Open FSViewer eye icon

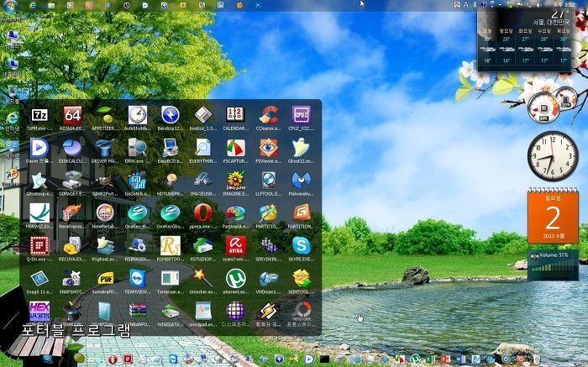click(x=269, y=147)
